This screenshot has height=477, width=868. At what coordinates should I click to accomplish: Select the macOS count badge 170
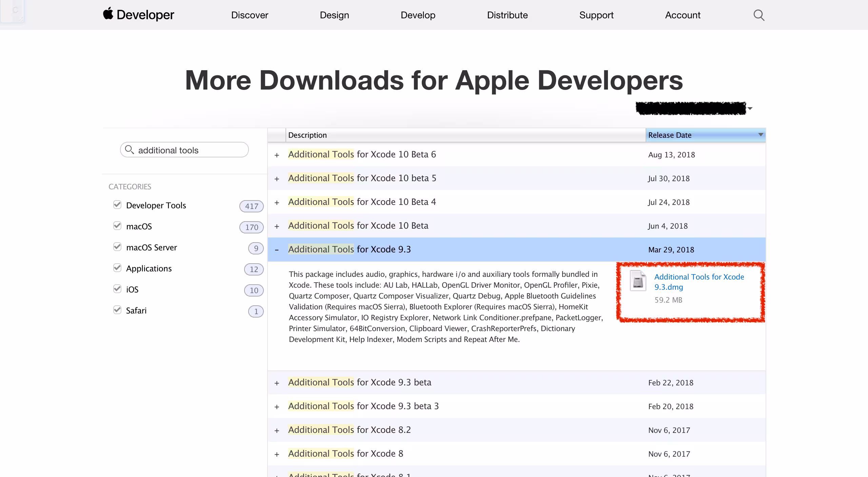tap(252, 227)
